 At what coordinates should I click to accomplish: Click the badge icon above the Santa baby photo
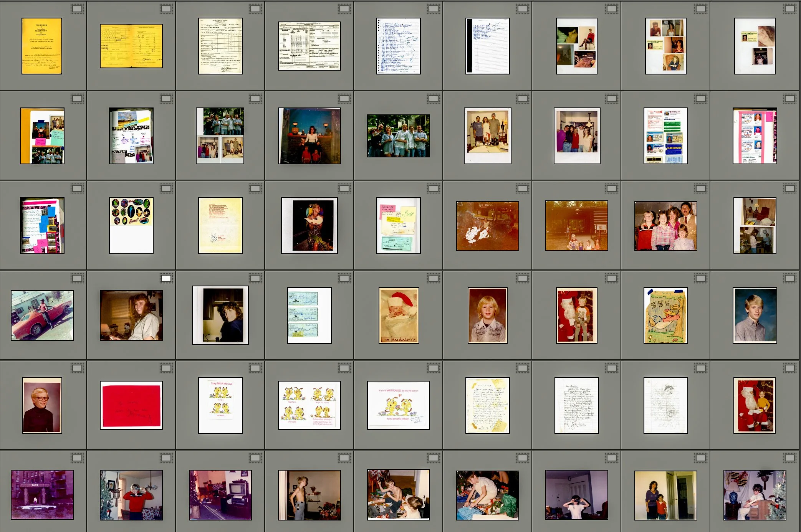click(434, 278)
